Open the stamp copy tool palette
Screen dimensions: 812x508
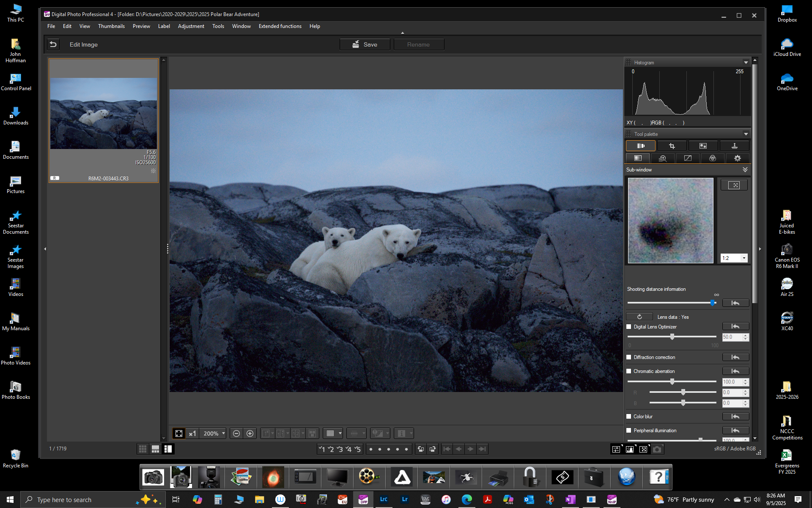[x=734, y=146]
